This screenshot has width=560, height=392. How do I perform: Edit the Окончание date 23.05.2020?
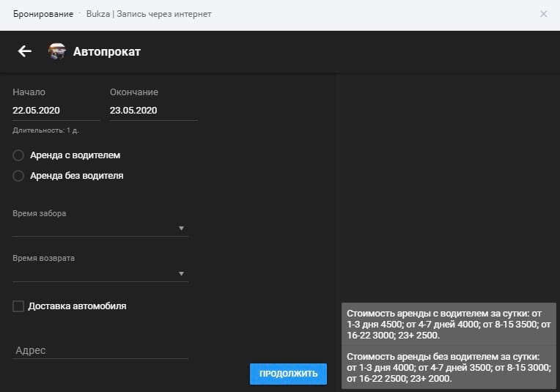coord(153,111)
